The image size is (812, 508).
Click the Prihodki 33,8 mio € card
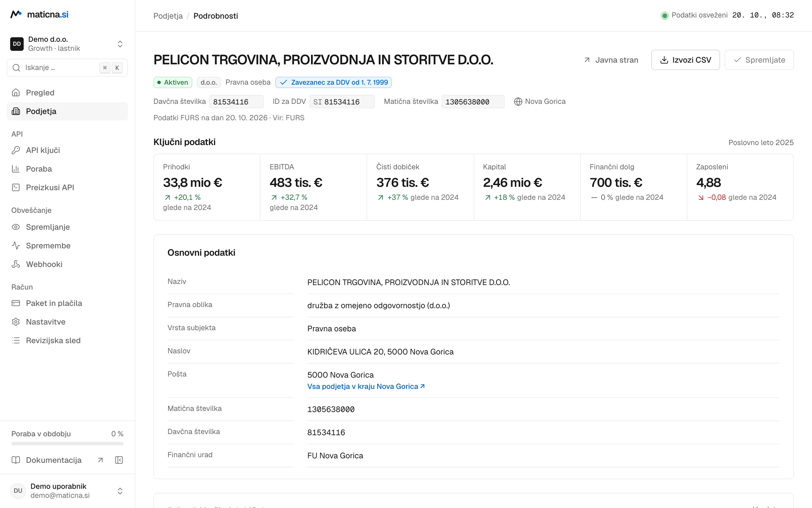207,187
